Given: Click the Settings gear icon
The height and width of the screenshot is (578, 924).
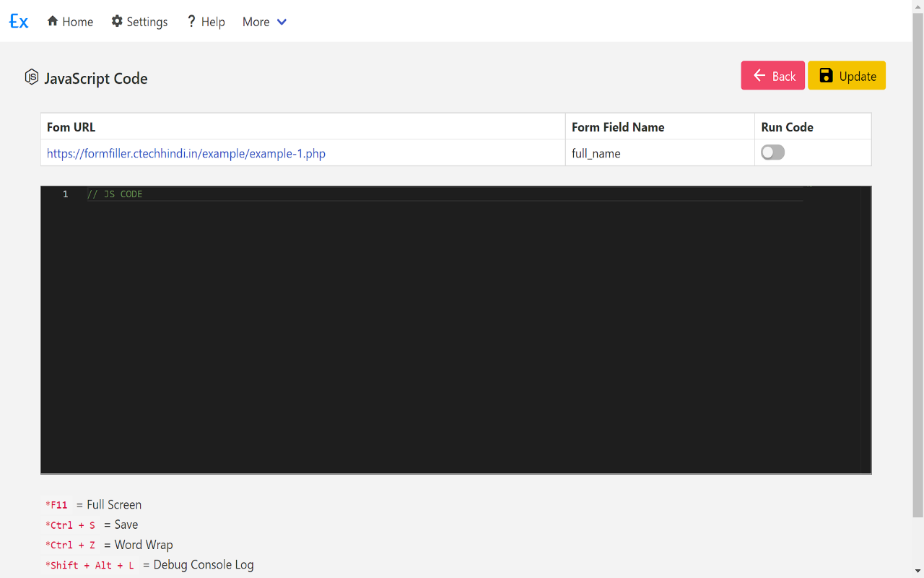Looking at the screenshot, I should pyautogui.click(x=117, y=21).
